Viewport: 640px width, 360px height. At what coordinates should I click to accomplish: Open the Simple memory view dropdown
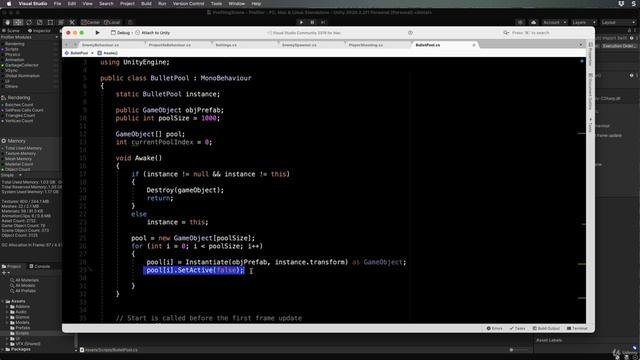point(11,175)
